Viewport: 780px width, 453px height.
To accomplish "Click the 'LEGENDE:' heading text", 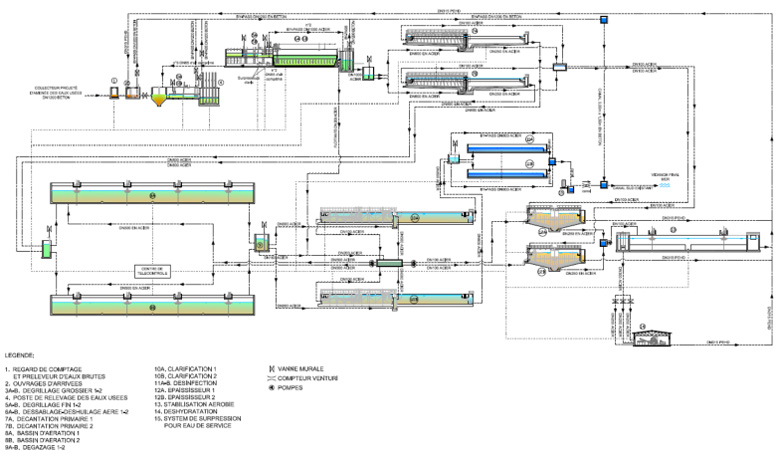I will pyautogui.click(x=19, y=354).
